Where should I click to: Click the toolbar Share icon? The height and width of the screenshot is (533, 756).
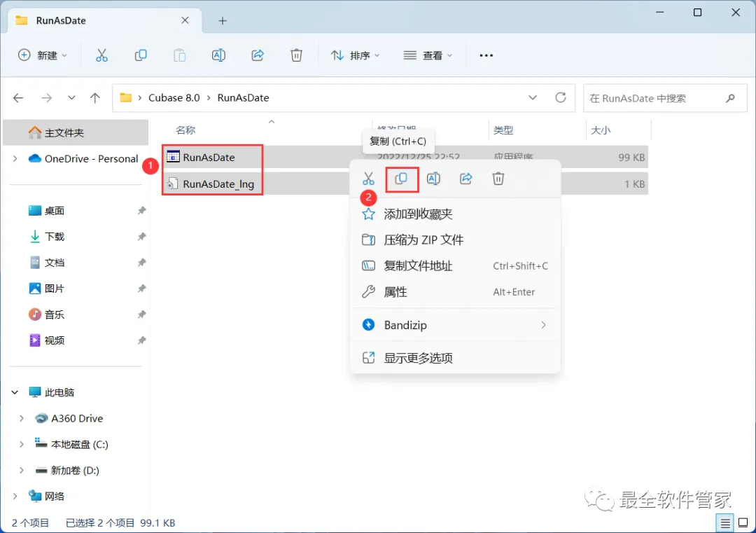[258, 55]
